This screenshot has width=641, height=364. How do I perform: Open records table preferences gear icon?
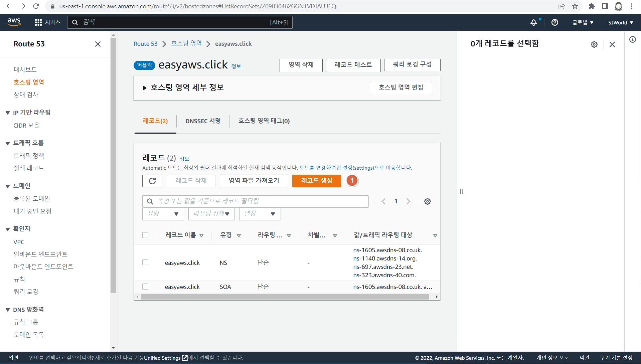[x=428, y=201]
